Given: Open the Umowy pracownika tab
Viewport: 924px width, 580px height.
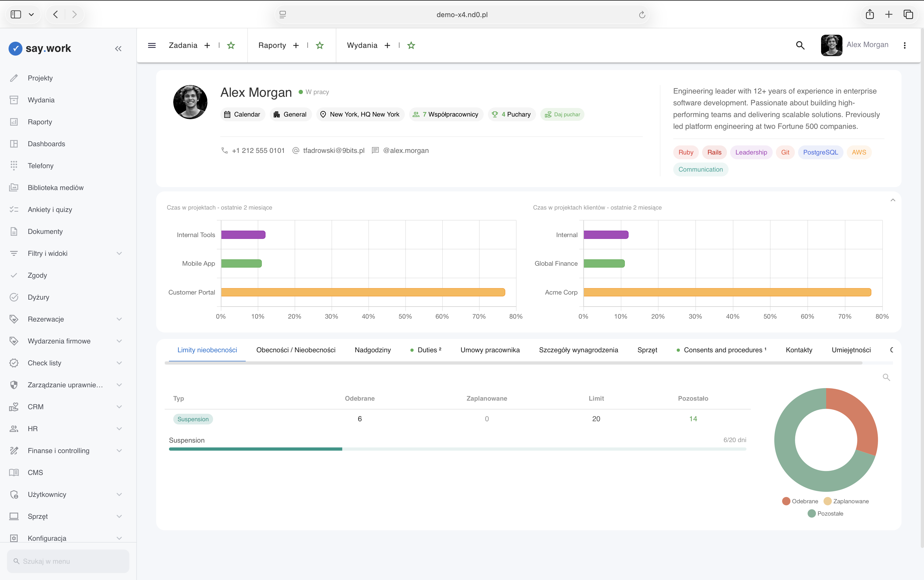Looking at the screenshot, I should 490,350.
